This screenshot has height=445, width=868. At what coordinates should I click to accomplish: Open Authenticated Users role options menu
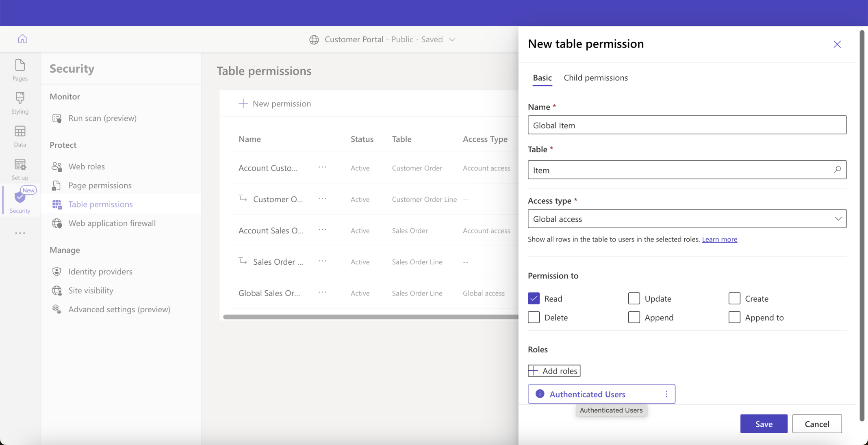pos(666,394)
